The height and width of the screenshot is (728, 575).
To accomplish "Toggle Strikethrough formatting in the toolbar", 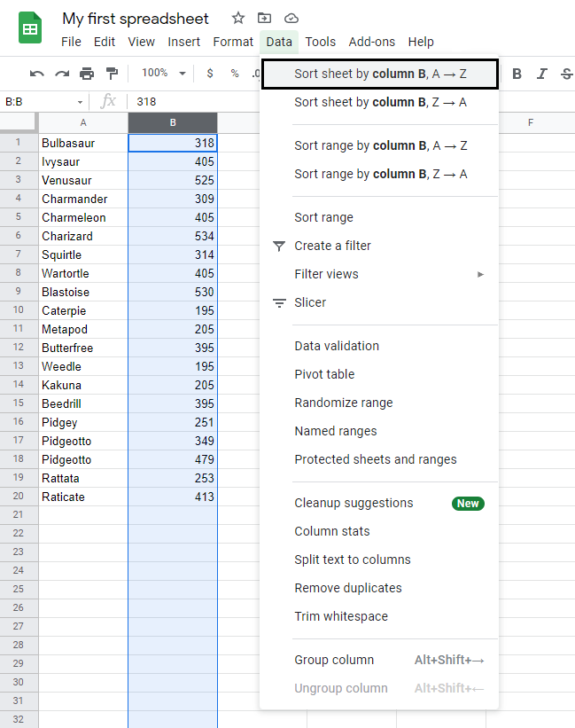I will [566, 74].
